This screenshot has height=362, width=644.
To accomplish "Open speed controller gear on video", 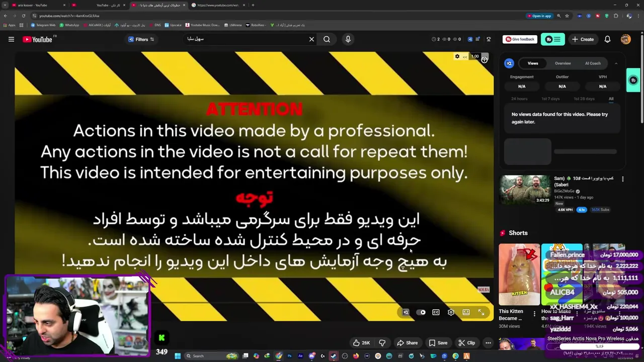I will tap(457, 56).
